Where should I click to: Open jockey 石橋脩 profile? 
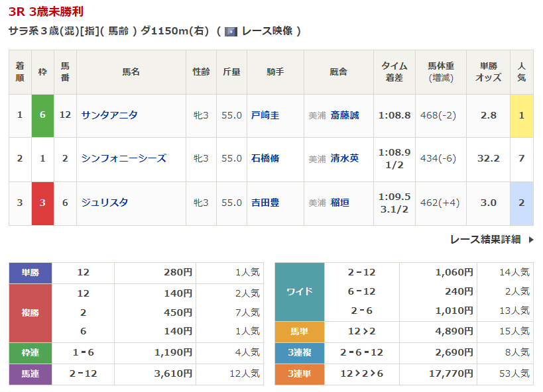pos(265,158)
